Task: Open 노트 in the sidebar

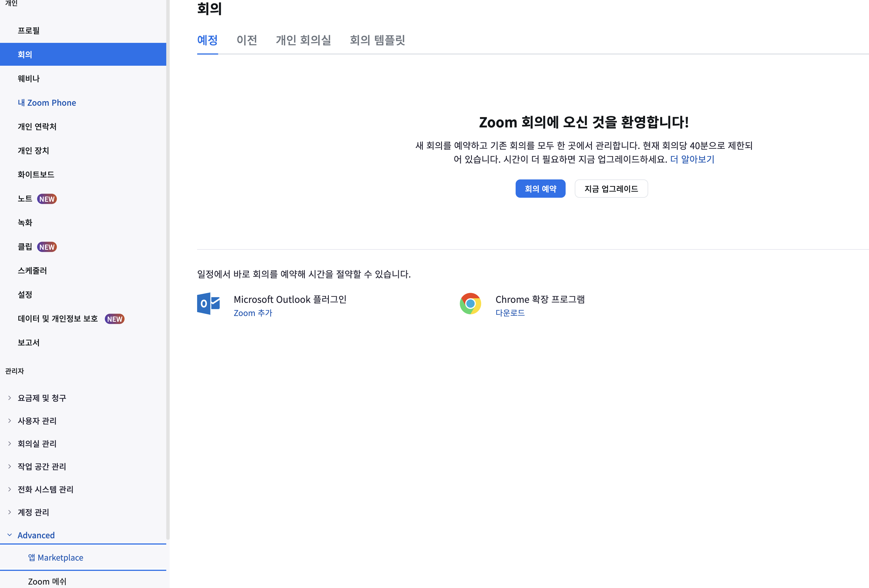Action: click(x=25, y=199)
